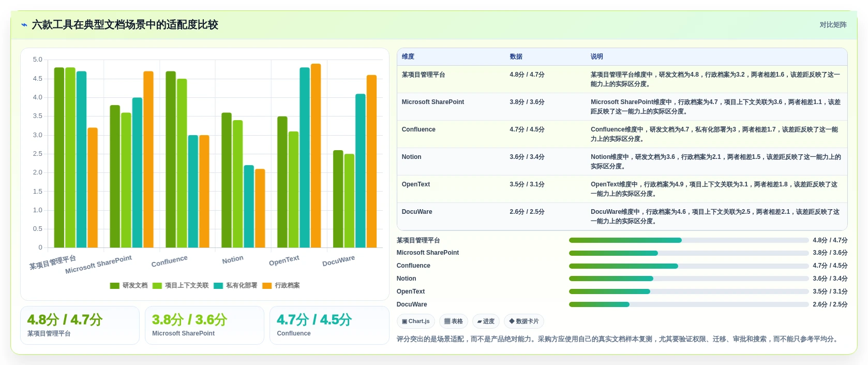Toggle the 私有化部署 legend entry

pyautogui.click(x=235, y=286)
